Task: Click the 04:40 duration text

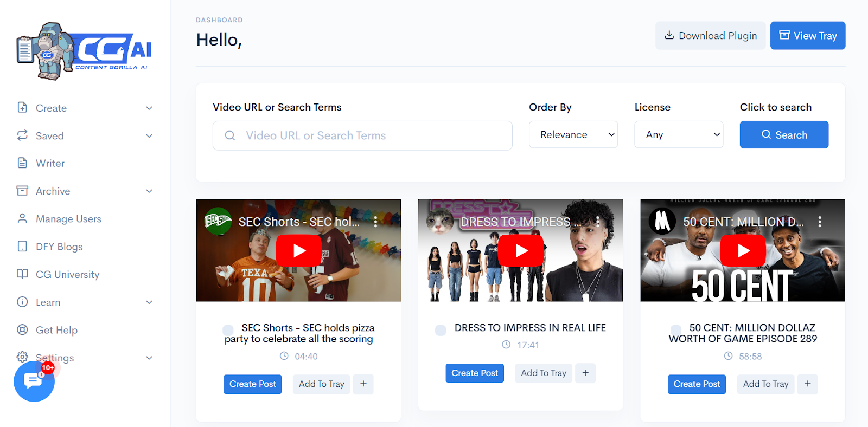Action: point(306,357)
